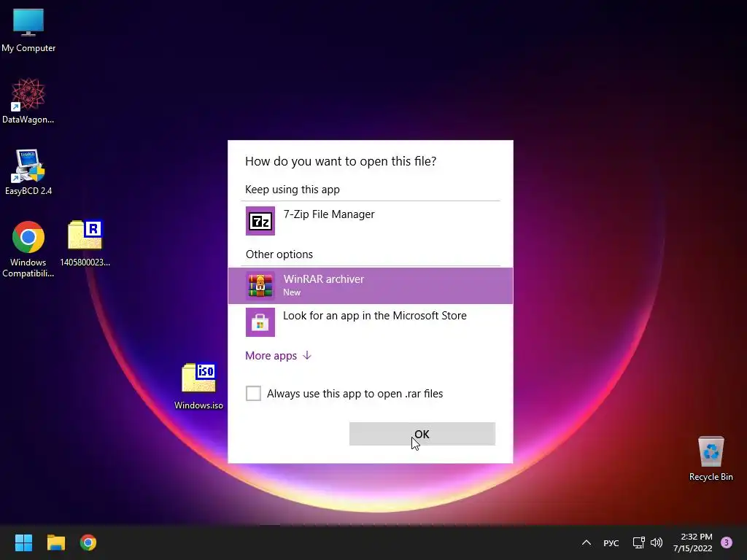Select the 7-Zip File Manager text entry
Viewport: 747px width, 560px height.
pos(329,214)
